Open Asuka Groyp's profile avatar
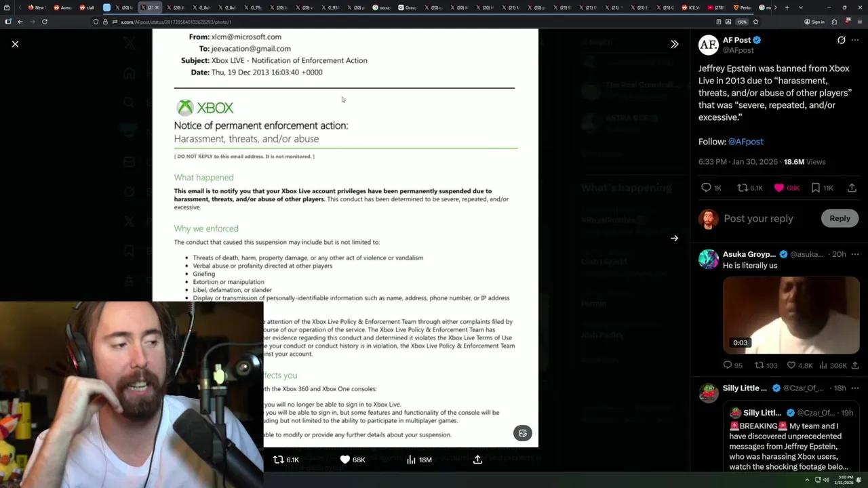 click(x=709, y=259)
